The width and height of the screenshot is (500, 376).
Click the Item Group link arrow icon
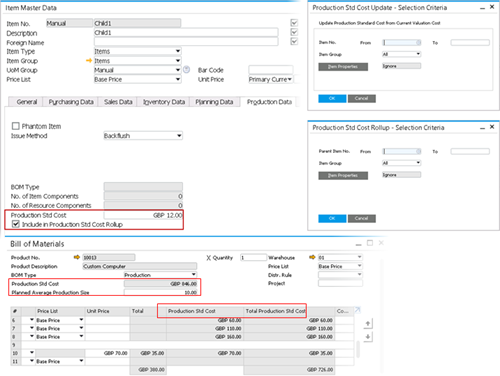(89, 61)
